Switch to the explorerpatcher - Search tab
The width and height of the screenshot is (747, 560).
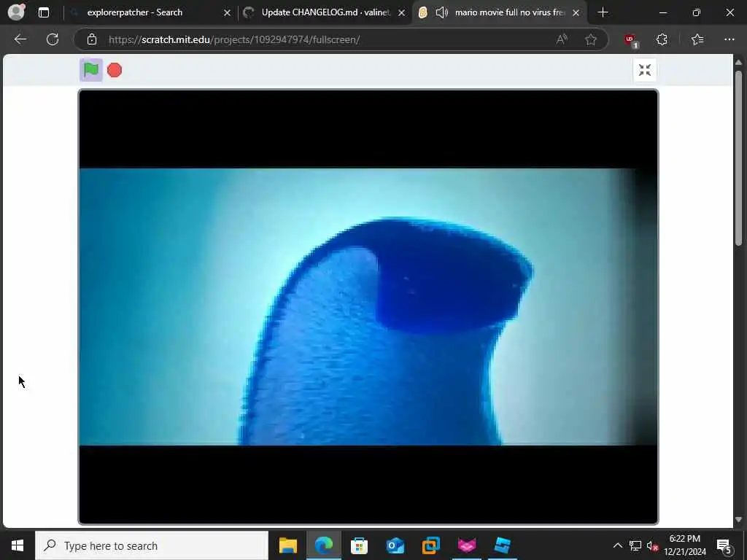(x=150, y=12)
